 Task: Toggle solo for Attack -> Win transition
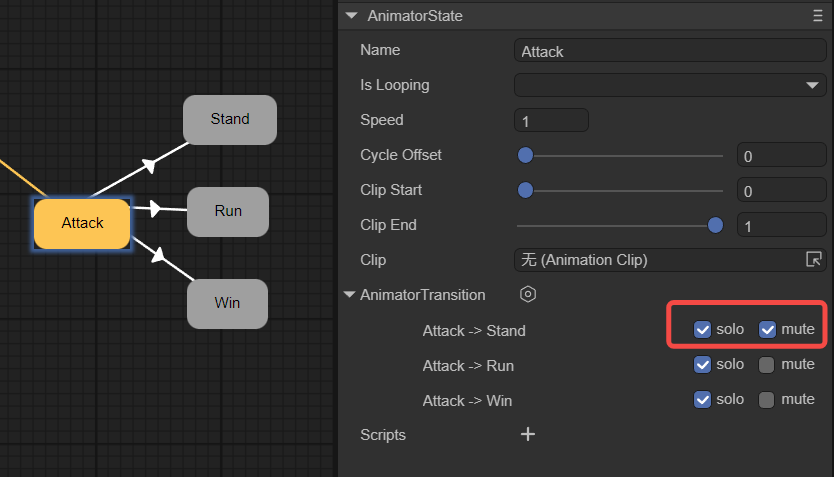tap(703, 400)
